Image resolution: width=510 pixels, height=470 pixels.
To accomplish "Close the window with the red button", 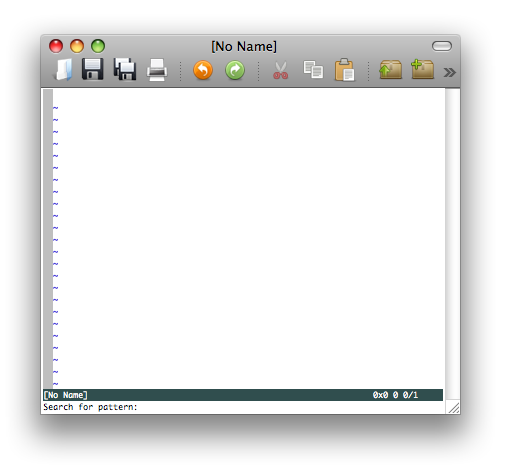I will coord(56,46).
